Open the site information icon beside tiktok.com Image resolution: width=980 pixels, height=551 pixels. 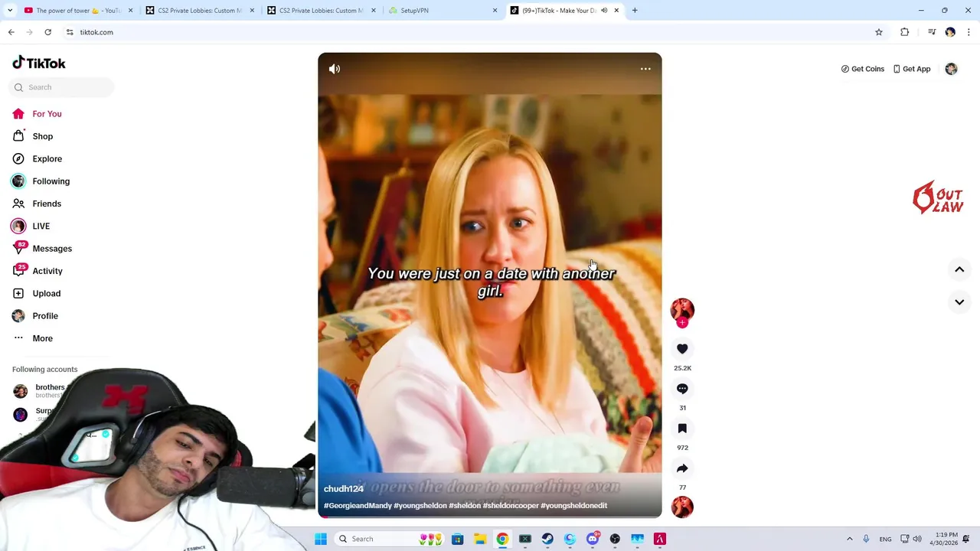70,32
